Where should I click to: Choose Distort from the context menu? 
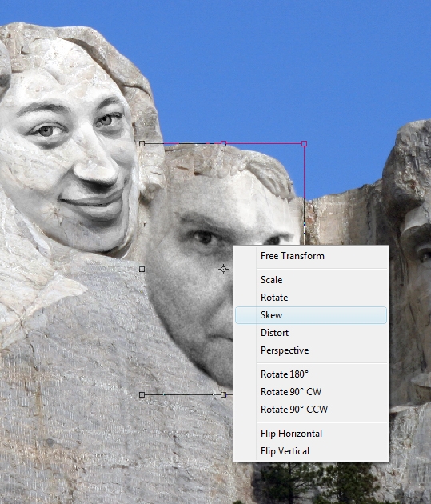coord(311,333)
